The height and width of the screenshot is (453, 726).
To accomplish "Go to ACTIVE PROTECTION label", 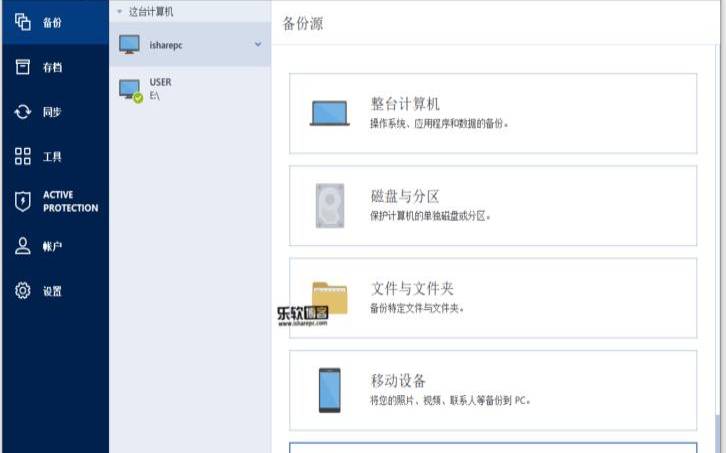I will point(70,201).
